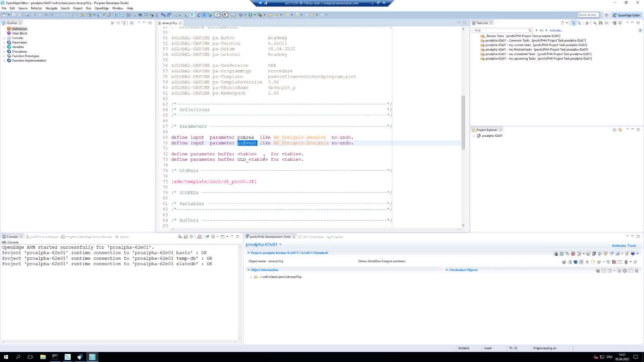The height and width of the screenshot is (362, 644).
Task: Open the Open Perspective icon beside Quick Access
Action: pos(606,15)
